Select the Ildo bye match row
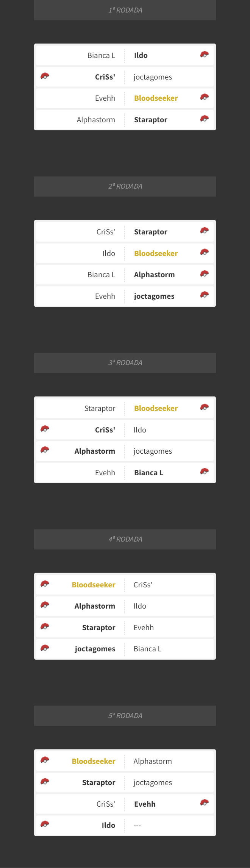The width and height of the screenshot is (250, 868). pos(125,825)
